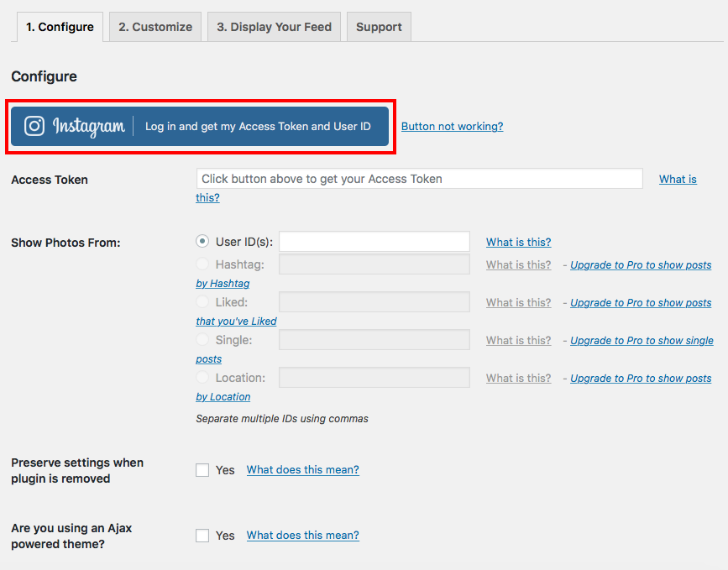This screenshot has width=728, height=570.
Task: Select the Single radio button
Action: pyautogui.click(x=202, y=339)
